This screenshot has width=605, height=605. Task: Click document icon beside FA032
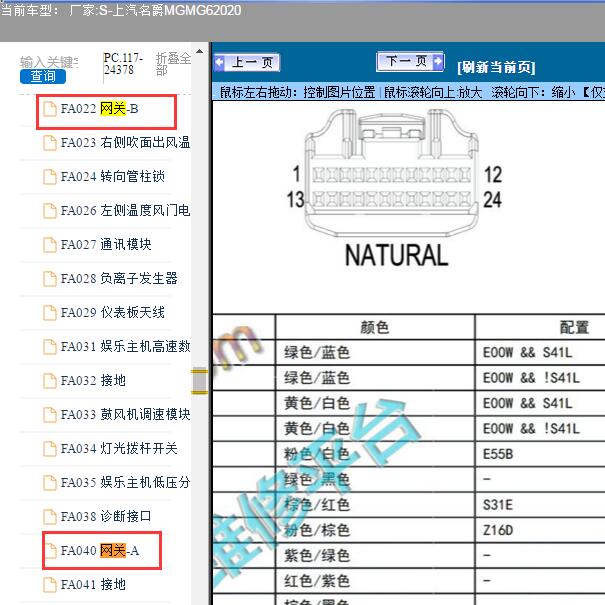[49, 380]
